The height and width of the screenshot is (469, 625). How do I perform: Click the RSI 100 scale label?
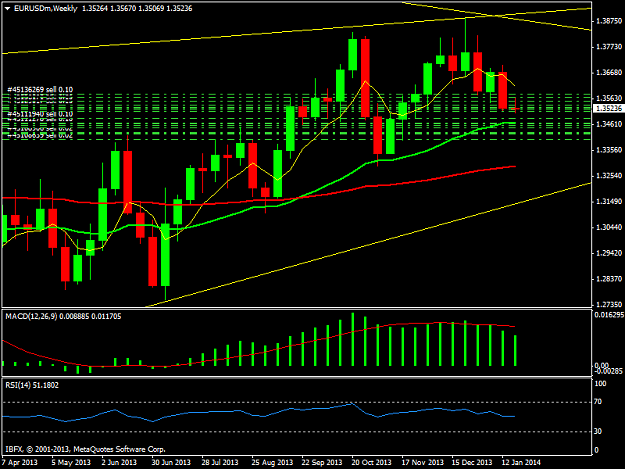point(600,384)
